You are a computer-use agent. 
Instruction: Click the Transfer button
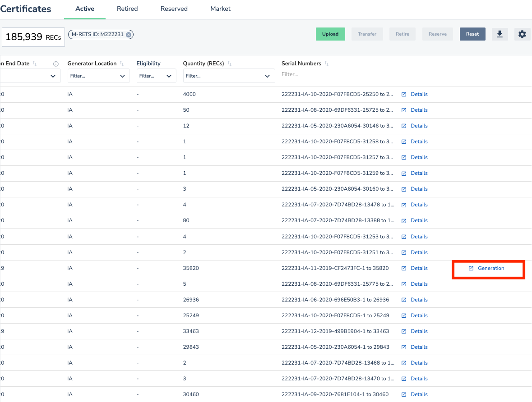pos(367,34)
